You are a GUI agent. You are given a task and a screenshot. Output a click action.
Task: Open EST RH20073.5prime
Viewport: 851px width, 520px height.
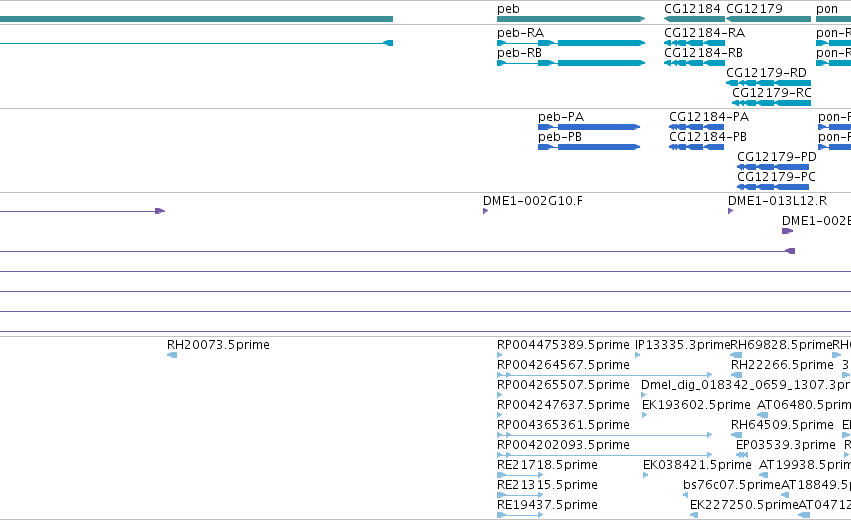pos(218,345)
